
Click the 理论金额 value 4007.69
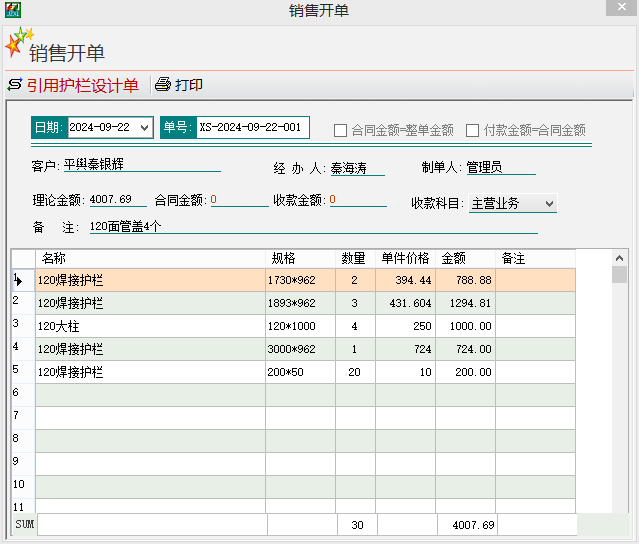coord(118,199)
